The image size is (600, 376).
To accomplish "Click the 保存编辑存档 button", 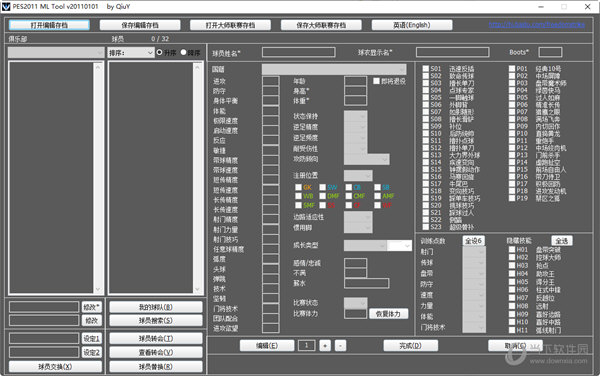I will coord(140,25).
